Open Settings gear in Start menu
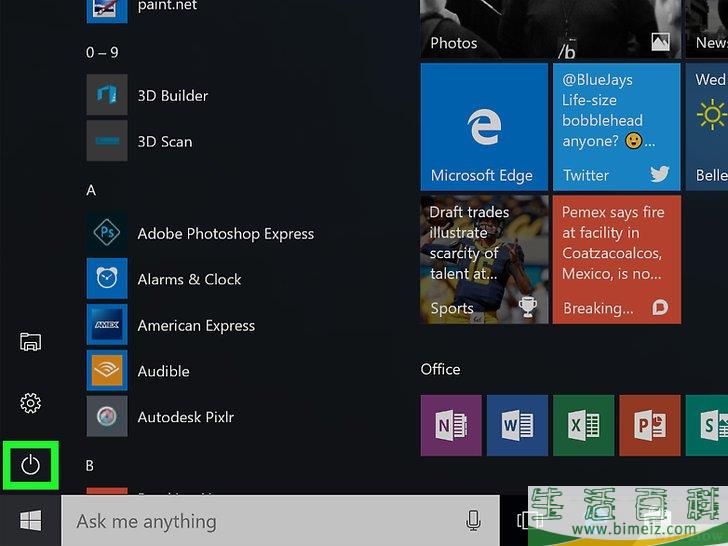The width and height of the screenshot is (728, 546). tap(31, 403)
